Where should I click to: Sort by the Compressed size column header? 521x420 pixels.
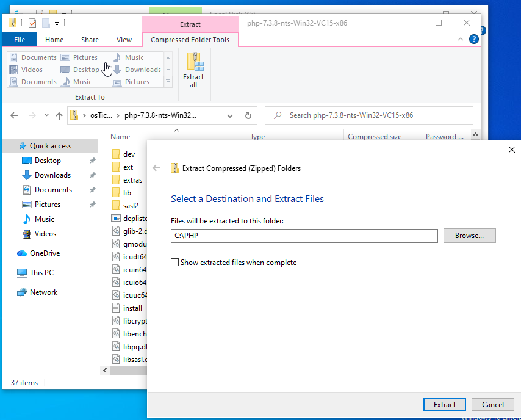tap(375, 137)
